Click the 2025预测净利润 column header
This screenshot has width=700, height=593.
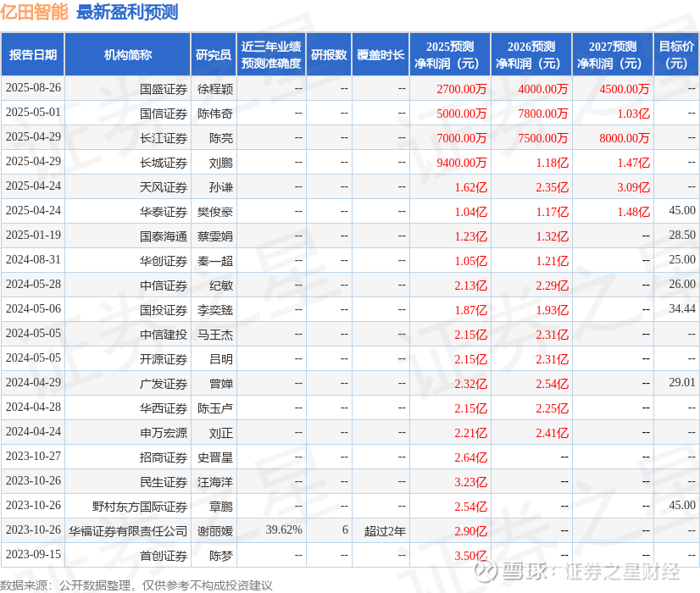pos(450,54)
